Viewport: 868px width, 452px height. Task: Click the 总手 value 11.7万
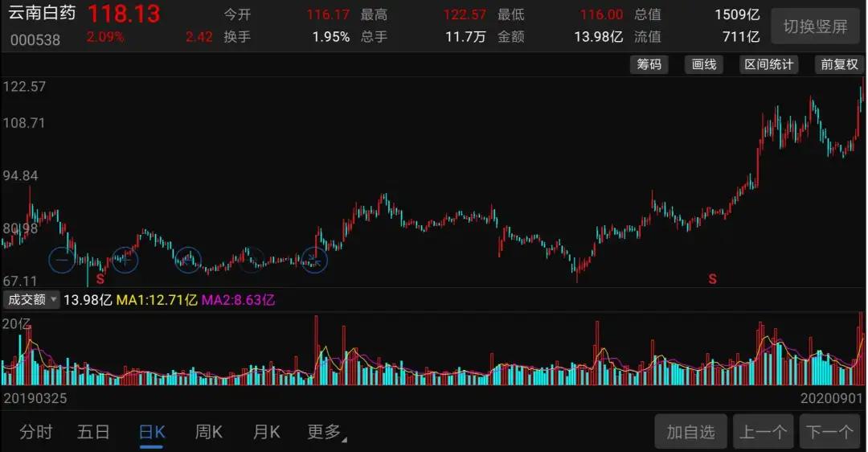(x=465, y=37)
